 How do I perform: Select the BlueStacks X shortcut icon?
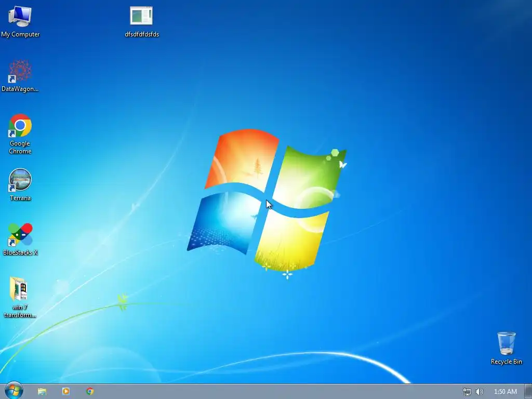pyautogui.click(x=20, y=240)
